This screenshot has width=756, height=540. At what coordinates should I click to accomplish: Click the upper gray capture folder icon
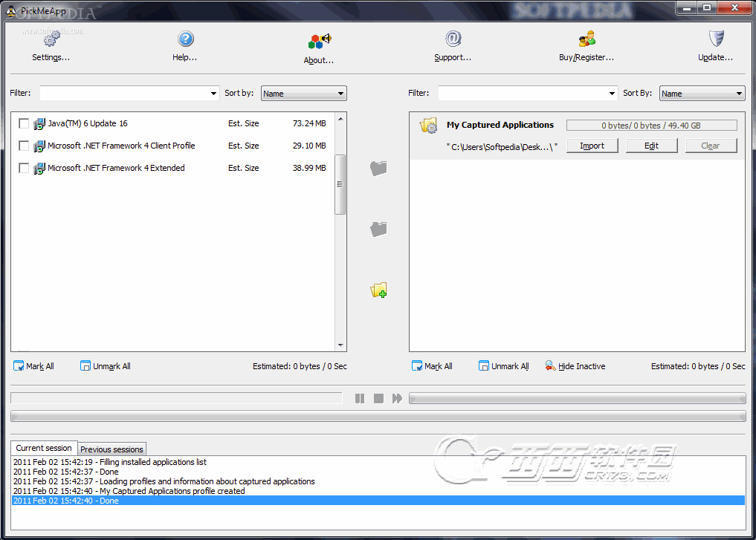(x=378, y=168)
